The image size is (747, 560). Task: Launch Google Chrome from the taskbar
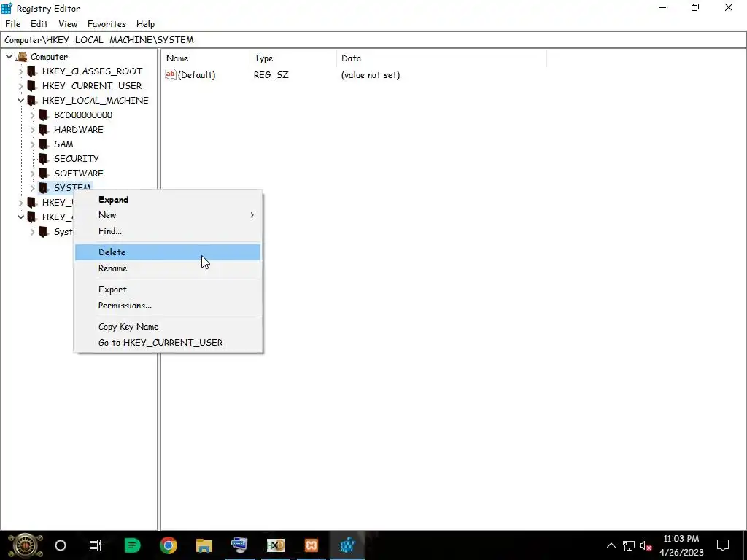(x=169, y=545)
